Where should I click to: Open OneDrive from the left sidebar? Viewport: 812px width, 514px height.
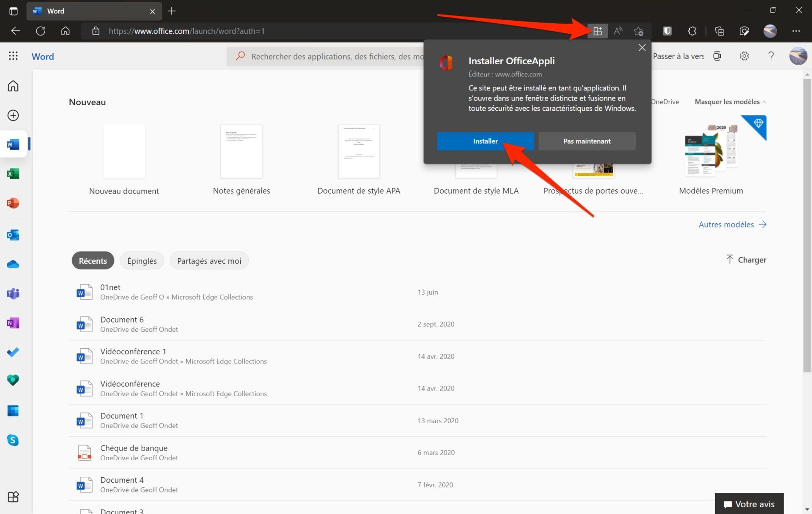click(x=13, y=264)
